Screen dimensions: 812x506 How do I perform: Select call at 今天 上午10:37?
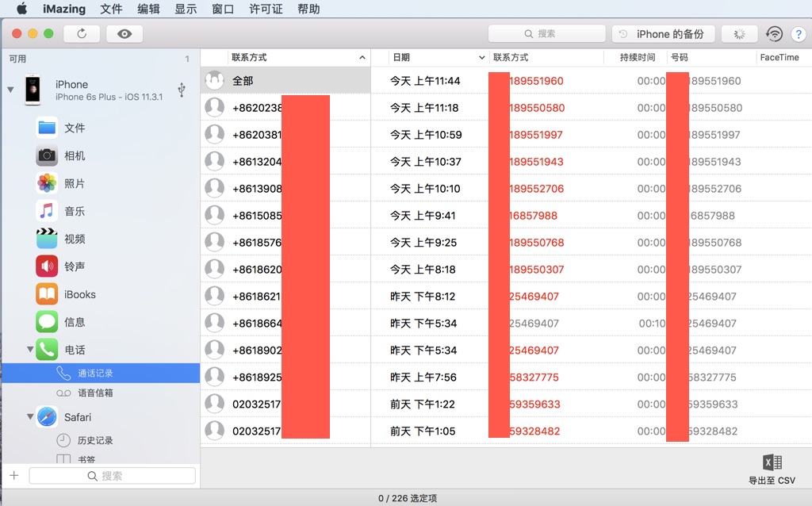[x=592, y=162]
